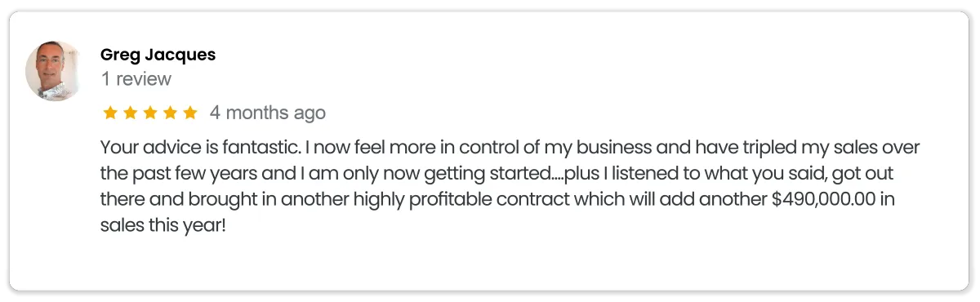The image size is (980, 302).
Task: Click the '1 review' text
Action: (136, 79)
